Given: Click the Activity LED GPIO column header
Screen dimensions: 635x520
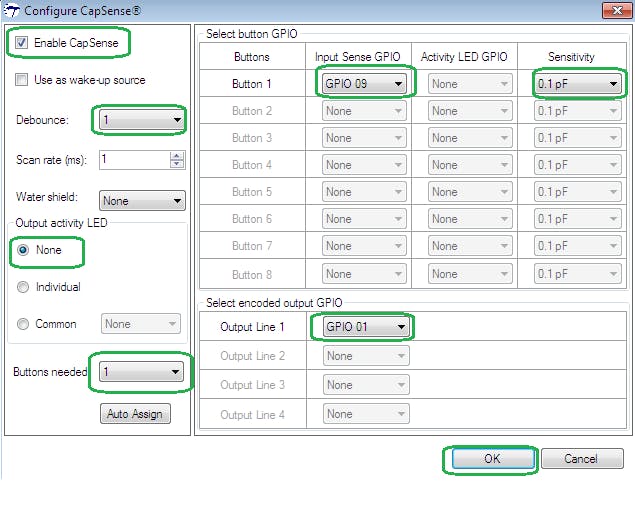Looking at the screenshot, I should (x=464, y=57).
